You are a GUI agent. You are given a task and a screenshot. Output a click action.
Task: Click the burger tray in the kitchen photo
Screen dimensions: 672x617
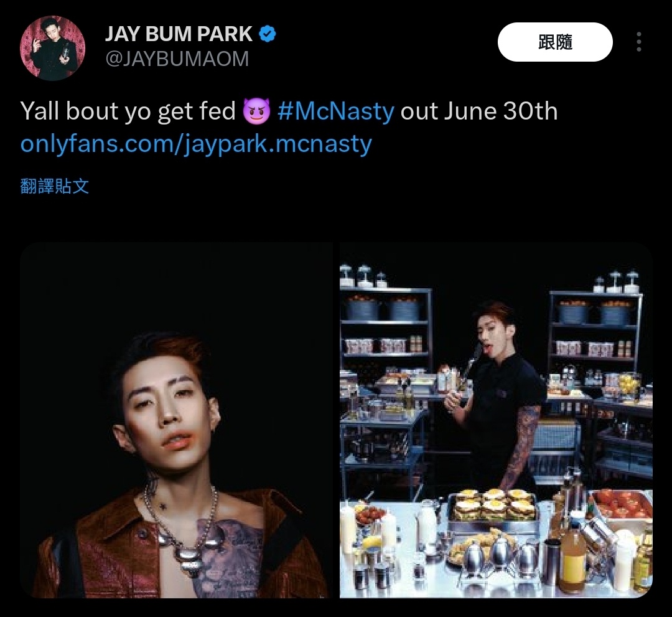coord(493,508)
